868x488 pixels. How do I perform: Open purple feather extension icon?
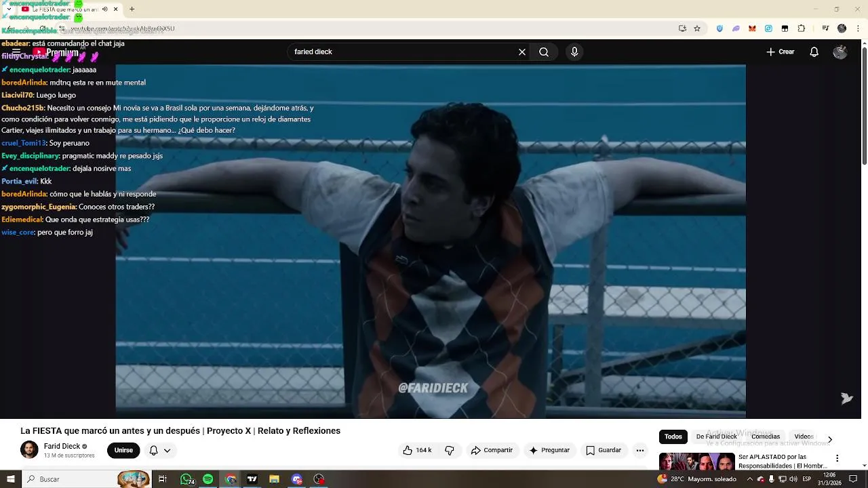736,28
